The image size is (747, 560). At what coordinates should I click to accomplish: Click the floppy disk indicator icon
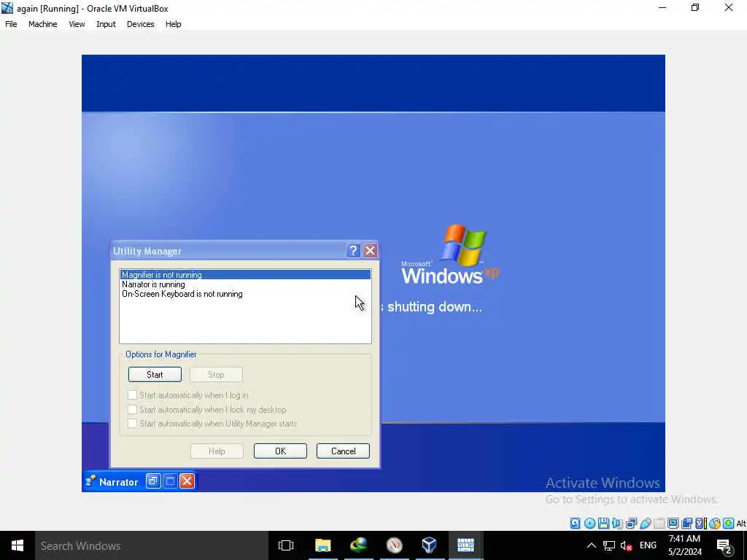point(603,524)
